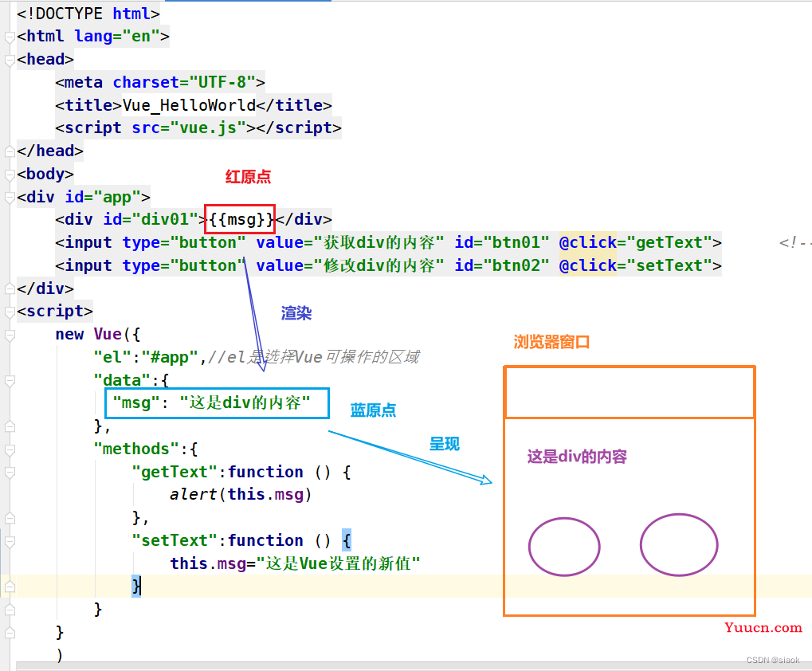
Task: Collapse the "setText" function fold marker
Action: [x=9, y=541]
